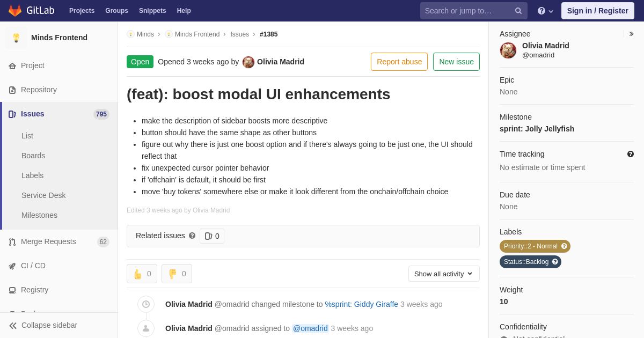Click the @omadrid mention link
This screenshot has height=338, width=644.
click(x=310, y=328)
